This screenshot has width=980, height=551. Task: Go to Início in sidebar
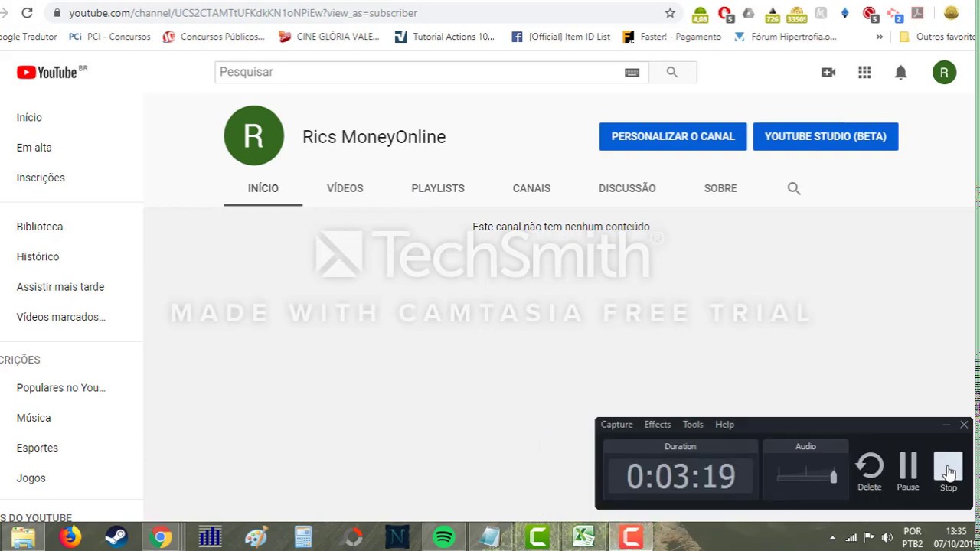(x=29, y=117)
